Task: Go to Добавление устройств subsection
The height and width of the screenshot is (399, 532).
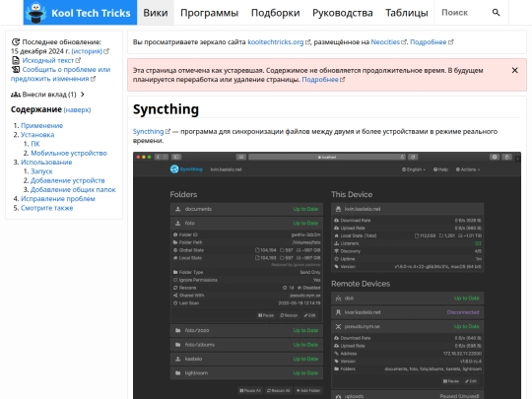Action: 68,180
